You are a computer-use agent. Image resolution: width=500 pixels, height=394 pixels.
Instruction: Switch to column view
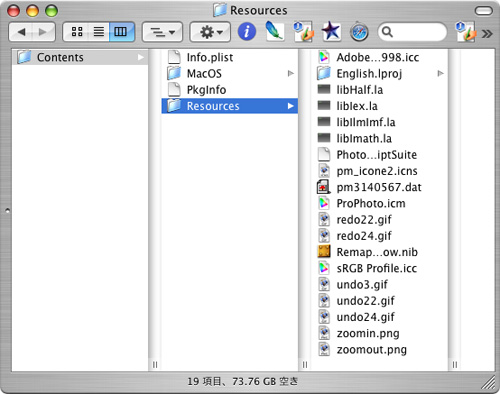[121, 32]
